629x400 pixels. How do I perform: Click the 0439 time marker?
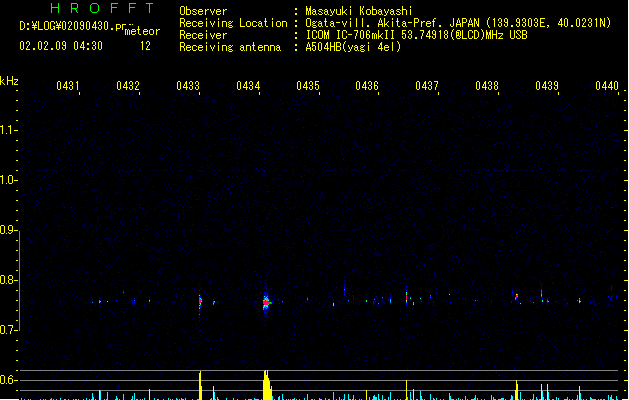(x=547, y=86)
